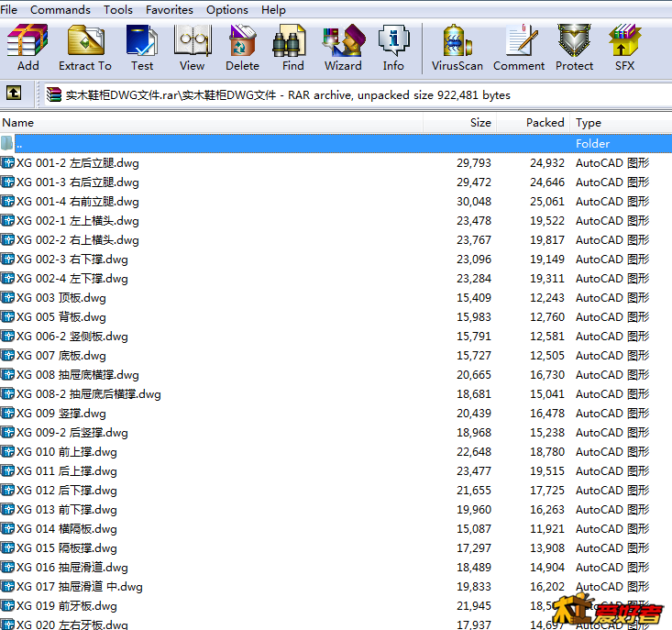Select XG 008-2 file name

click(x=89, y=393)
